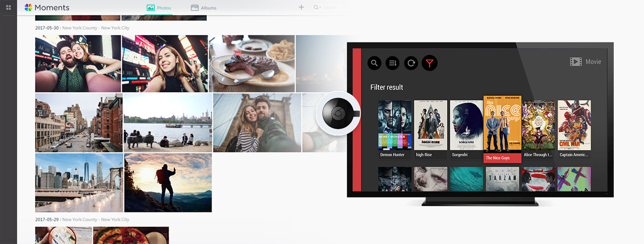The height and width of the screenshot is (244, 644).
Task: Expand the search options dropdown arrow
Action: [320, 7]
